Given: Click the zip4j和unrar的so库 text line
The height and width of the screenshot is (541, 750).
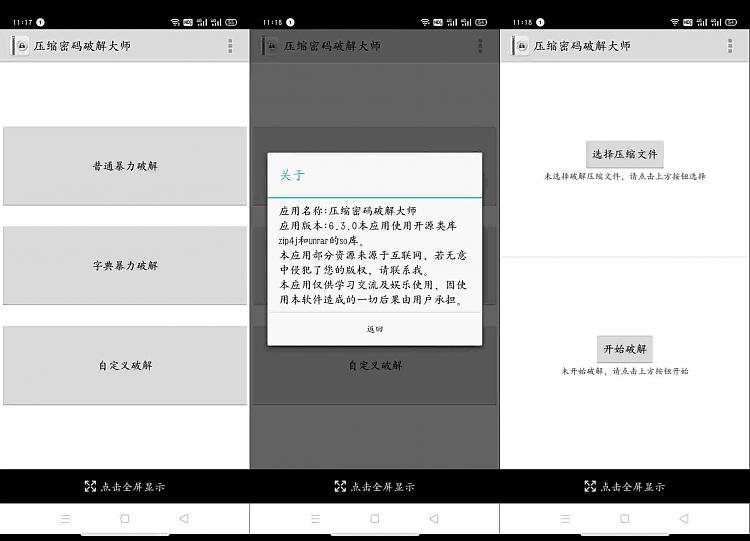Looking at the screenshot, I should [321, 241].
